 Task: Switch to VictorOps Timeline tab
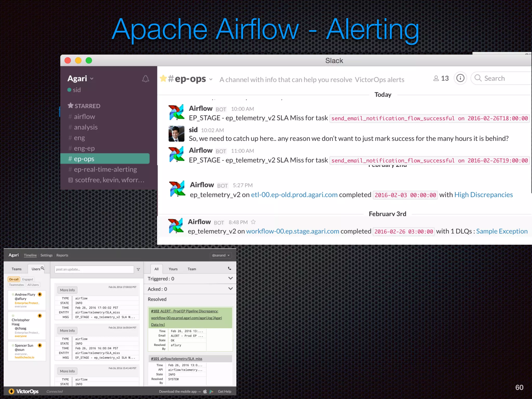coord(30,255)
